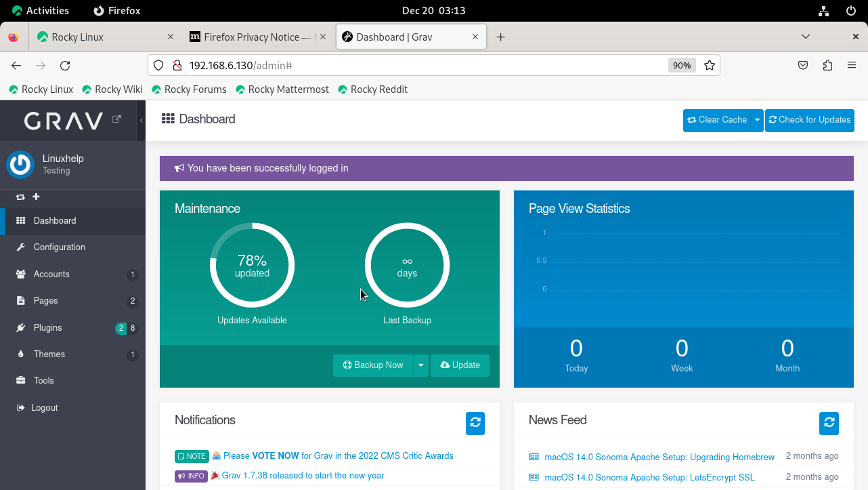Open the GNOME Activities overview

[x=41, y=11]
